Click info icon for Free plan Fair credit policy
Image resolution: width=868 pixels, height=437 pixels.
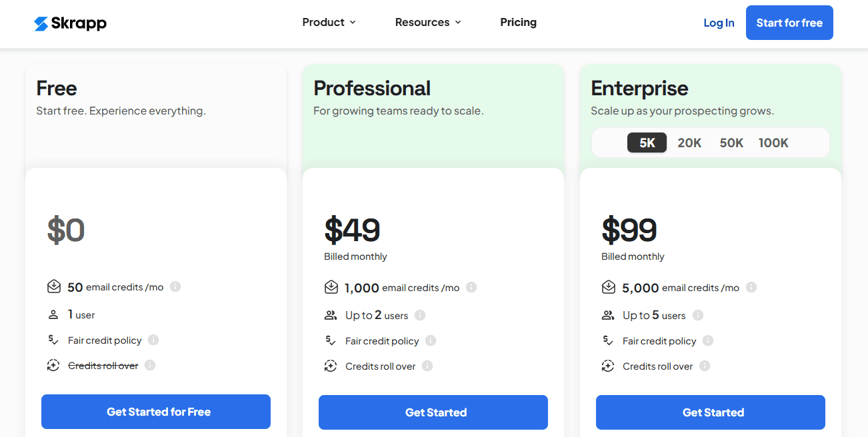(x=153, y=340)
